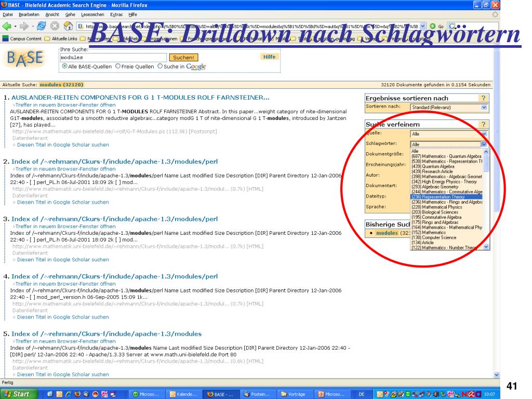Open the 'Sortieren nach' dropdown

coord(449,107)
